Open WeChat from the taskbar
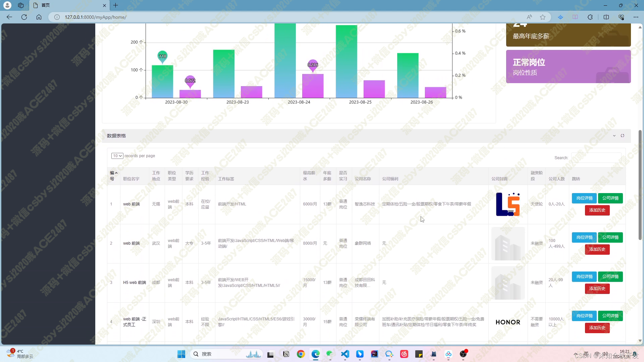Viewport: 644px width, 362px height. point(330,354)
